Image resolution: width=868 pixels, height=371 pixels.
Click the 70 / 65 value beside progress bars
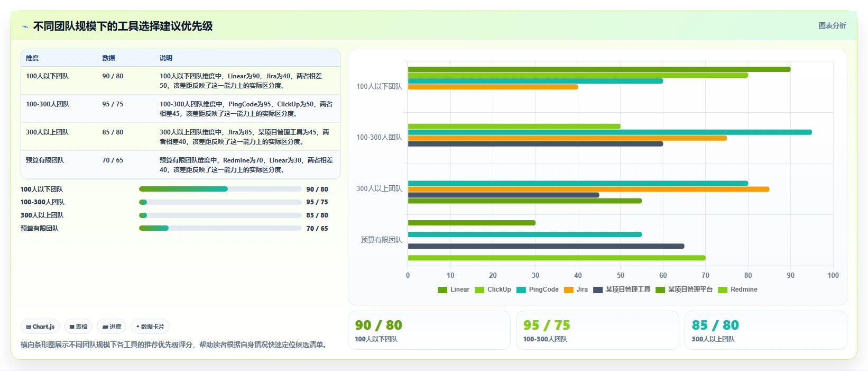tap(317, 229)
